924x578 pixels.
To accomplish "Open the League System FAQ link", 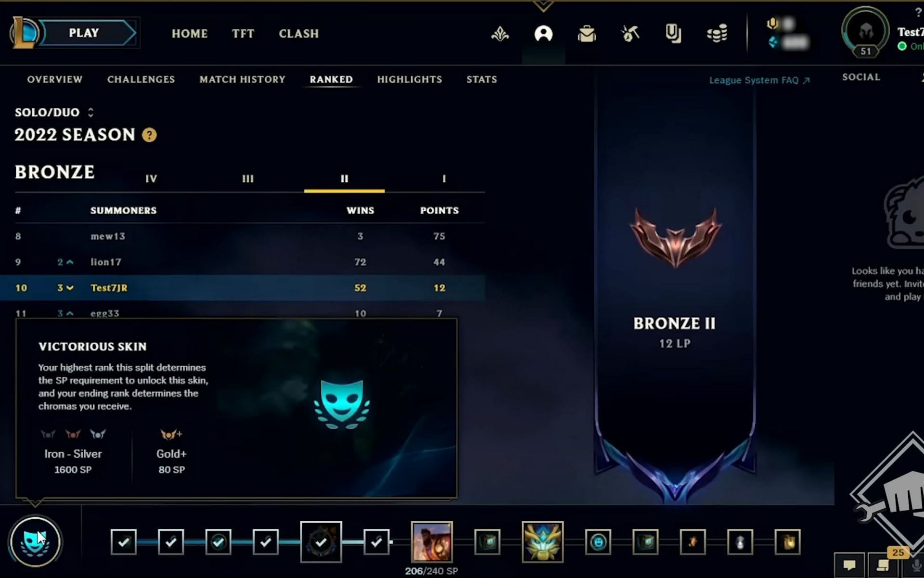I will pyautogui.click(x=759, y=80).
